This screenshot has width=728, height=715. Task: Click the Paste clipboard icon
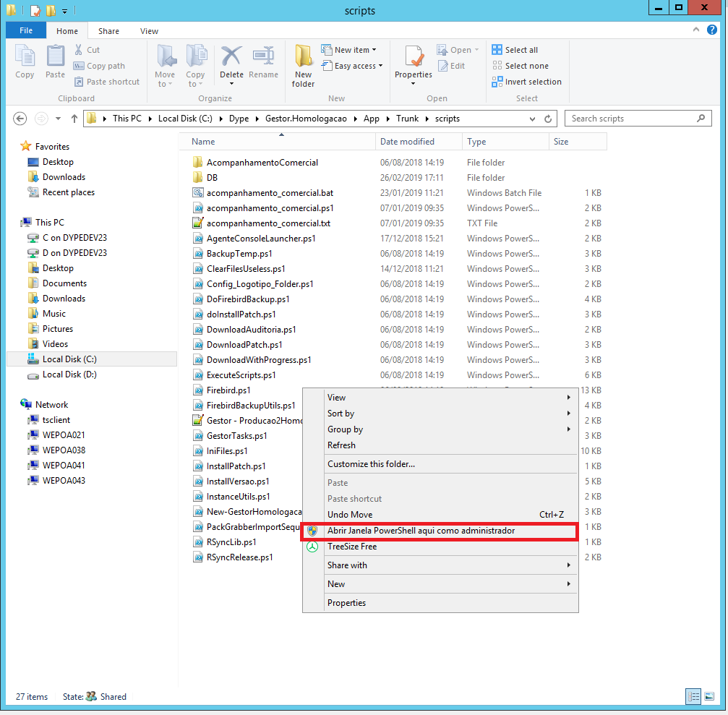point(55,56)
